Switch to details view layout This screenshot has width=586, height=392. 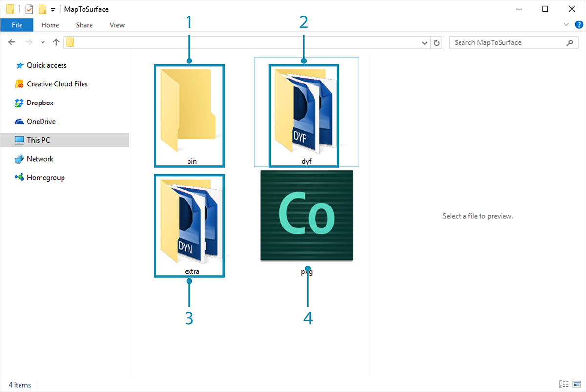point(564,385)
